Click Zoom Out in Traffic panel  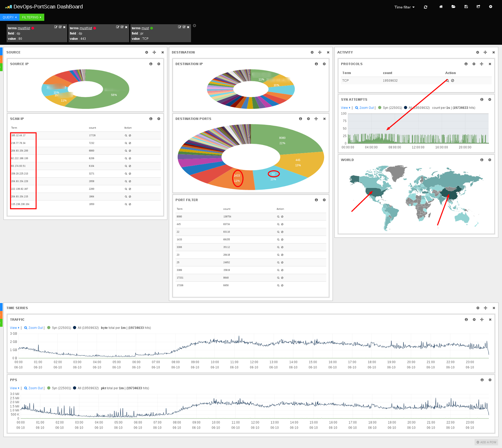pos(34,328)
